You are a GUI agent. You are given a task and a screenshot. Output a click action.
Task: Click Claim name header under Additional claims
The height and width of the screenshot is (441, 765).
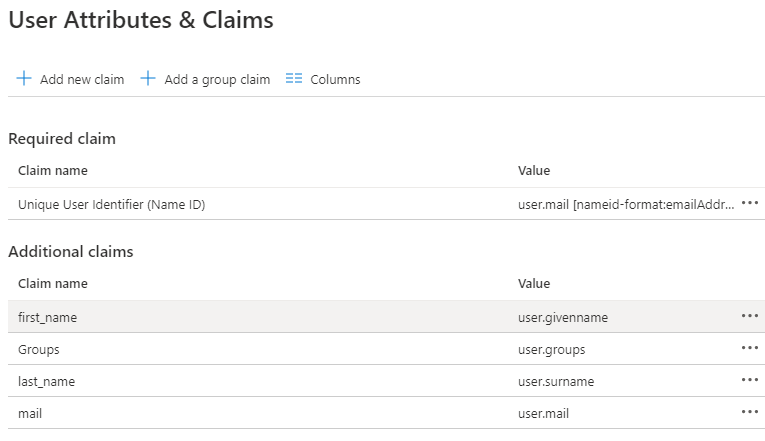(x=52, y=284)
